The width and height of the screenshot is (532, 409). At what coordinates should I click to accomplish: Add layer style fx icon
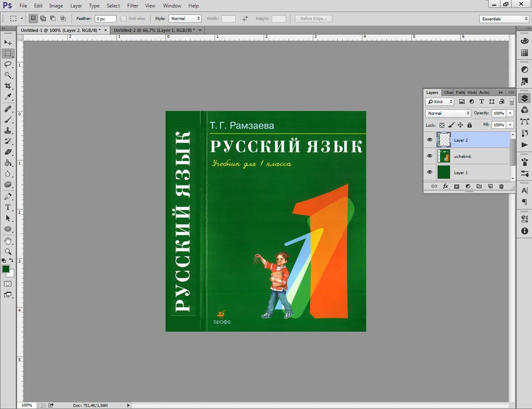click(445, 187)
